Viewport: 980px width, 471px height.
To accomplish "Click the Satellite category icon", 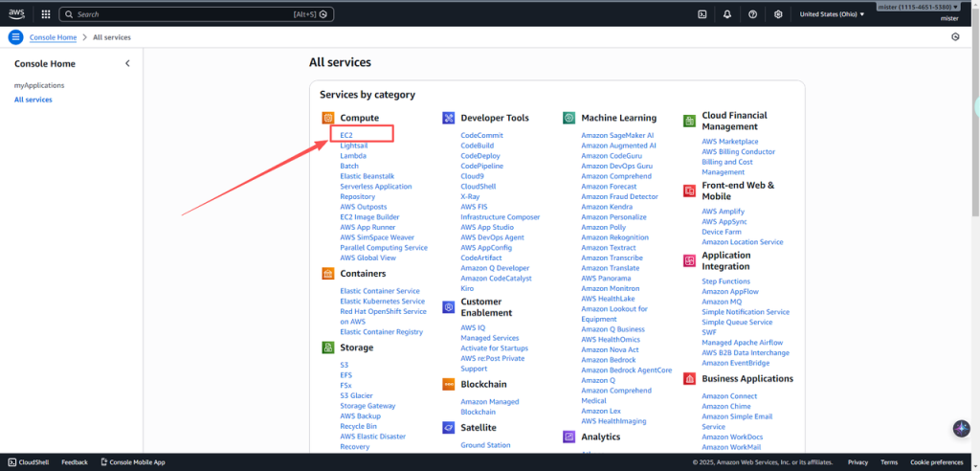I will (448, 427).
